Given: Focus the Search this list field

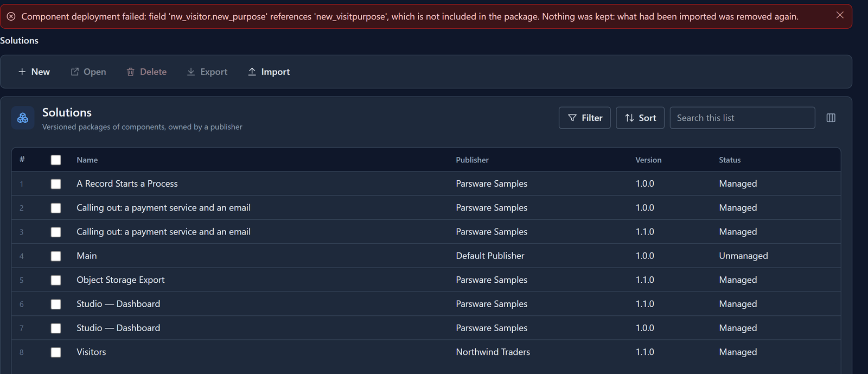Looking at the screenshot, I should tap(742, 118).
